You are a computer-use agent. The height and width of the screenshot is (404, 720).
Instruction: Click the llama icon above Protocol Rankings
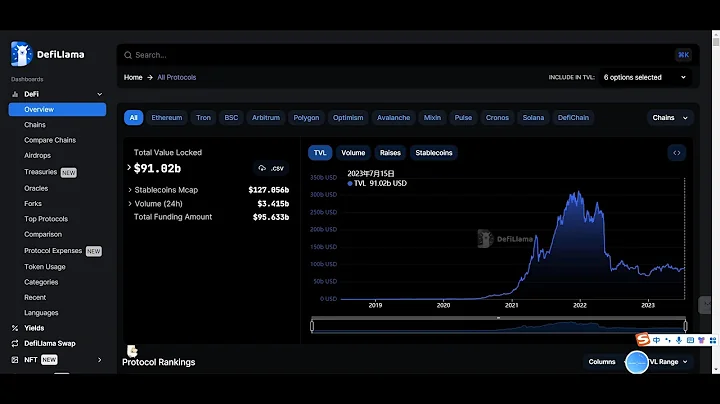click(132, 351)
